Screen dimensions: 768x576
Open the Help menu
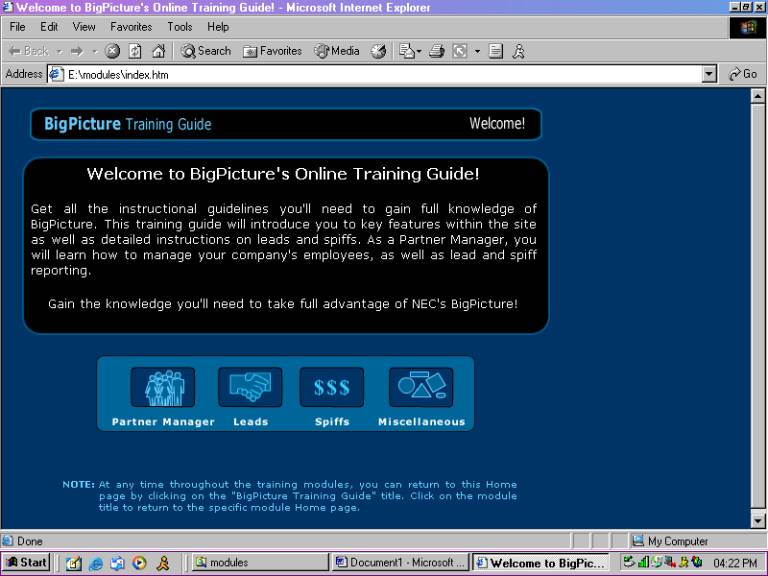click(x=218, y=27)
